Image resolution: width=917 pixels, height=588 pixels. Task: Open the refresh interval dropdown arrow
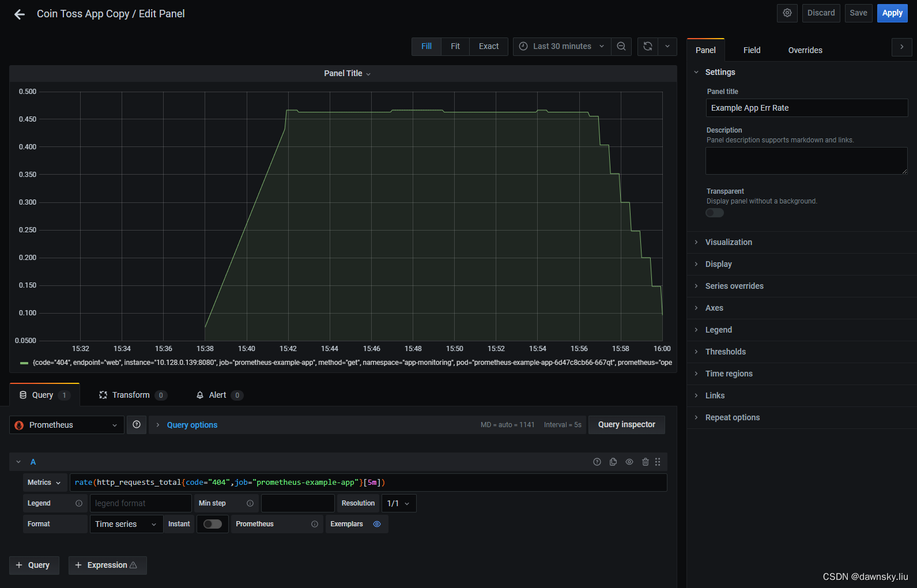667,46
